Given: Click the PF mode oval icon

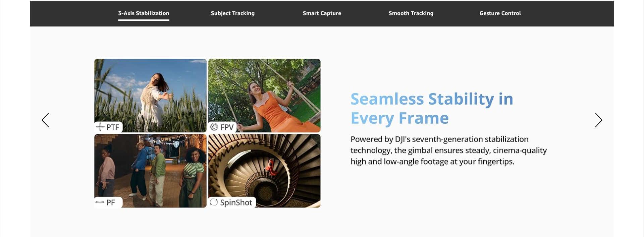Looking at the screenshot, I should [100, 202].
